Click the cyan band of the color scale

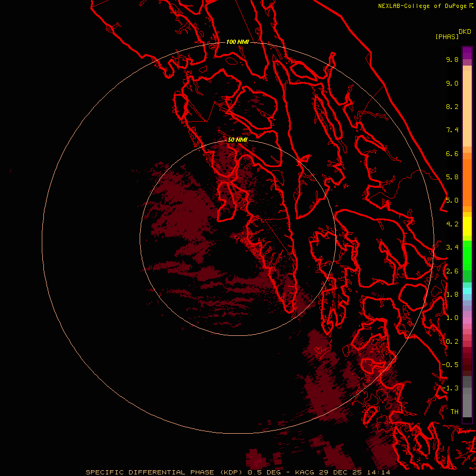pos(467,291)
